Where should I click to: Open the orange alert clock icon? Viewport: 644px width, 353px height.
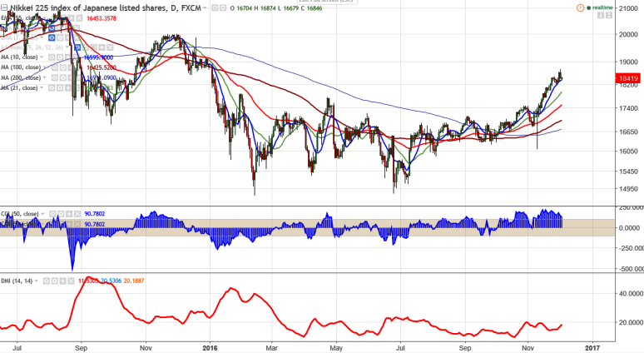click(580, 7)
